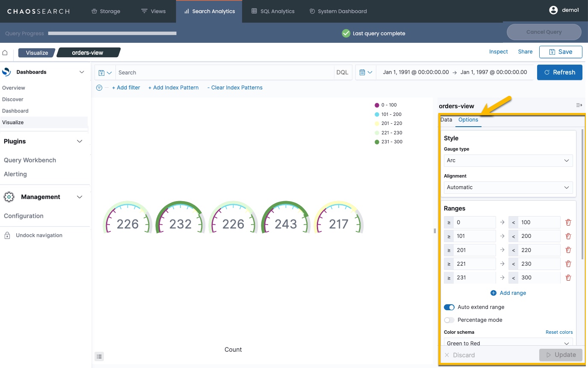The width and height of the screenshot is (588, 368).
Task: Expand the Color schema dropdown
Action: pos(508,343)
